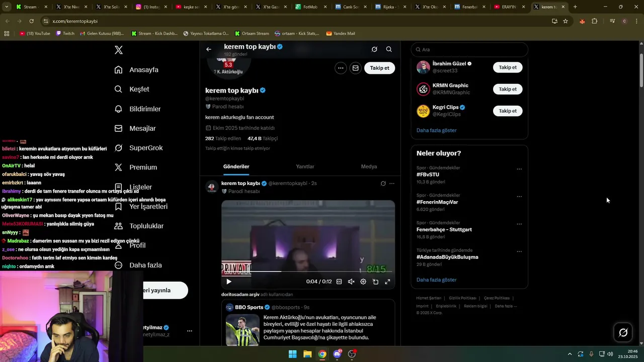Switch to the Yanıtlar tab
Image resolution: width=644 pixels, height=362 pixels.
pos(305,166)
